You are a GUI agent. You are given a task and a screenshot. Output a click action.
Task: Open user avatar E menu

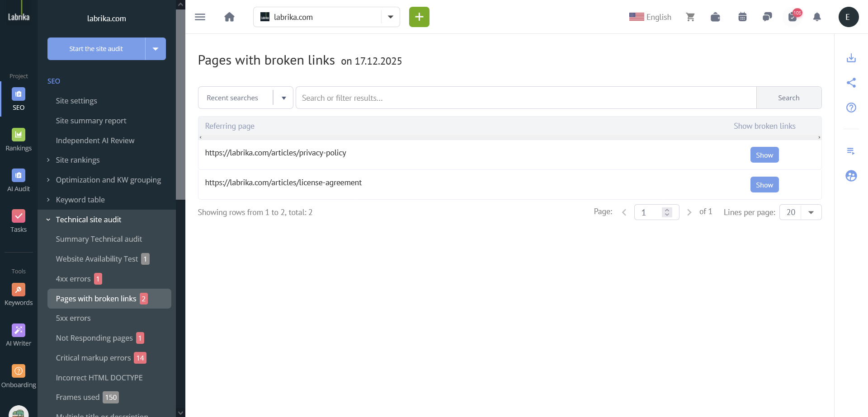click(849, 17)
